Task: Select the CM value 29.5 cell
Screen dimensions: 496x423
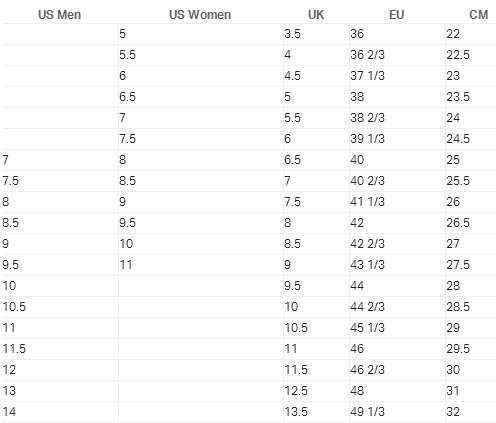Action: (471, 349)
